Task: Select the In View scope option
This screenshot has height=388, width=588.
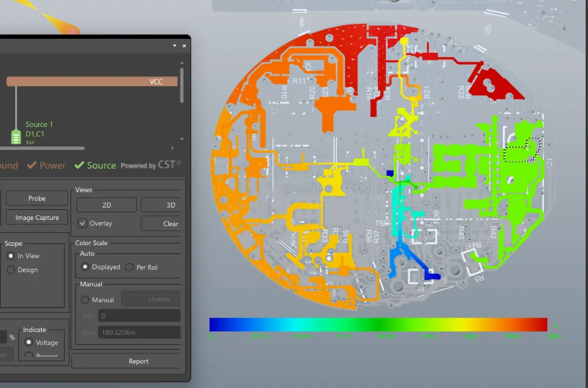Action: pos(11,256)
